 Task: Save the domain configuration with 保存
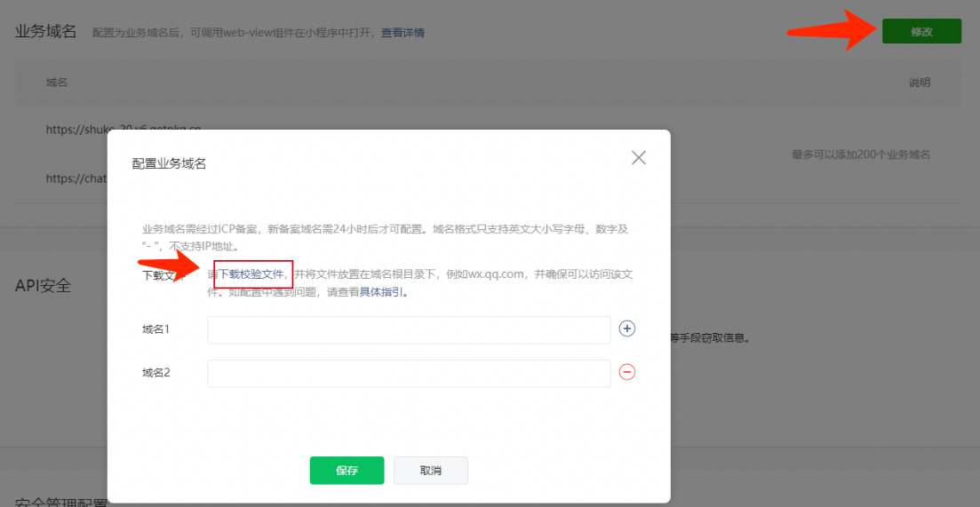tap(347, 471)
